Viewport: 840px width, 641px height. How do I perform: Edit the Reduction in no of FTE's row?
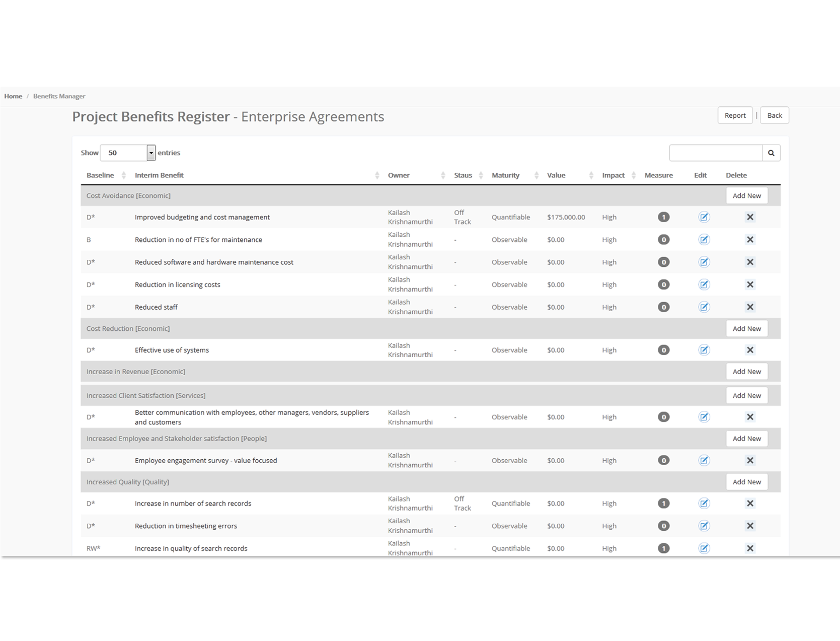pos(704,240)
